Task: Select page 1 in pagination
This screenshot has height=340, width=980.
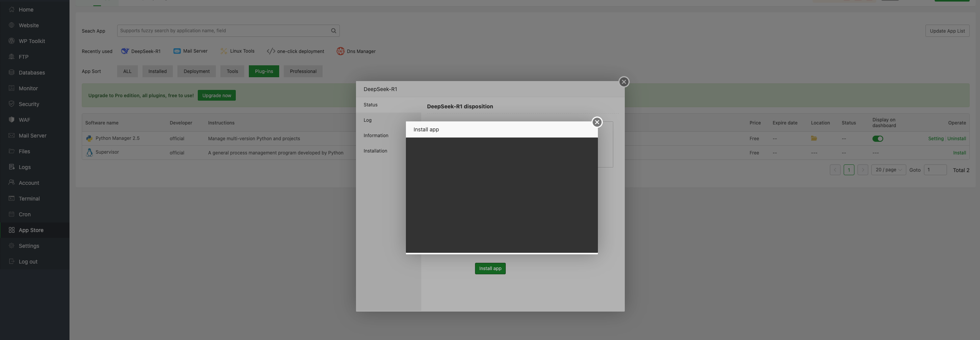Action: pos(849,170)
